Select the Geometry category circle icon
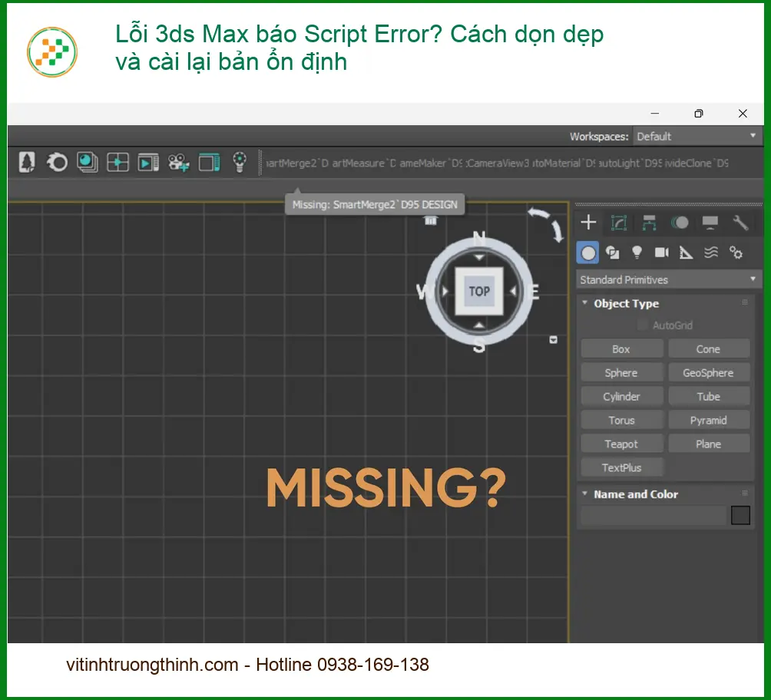Screen dimensions: 771x700 tap(588, 253)
